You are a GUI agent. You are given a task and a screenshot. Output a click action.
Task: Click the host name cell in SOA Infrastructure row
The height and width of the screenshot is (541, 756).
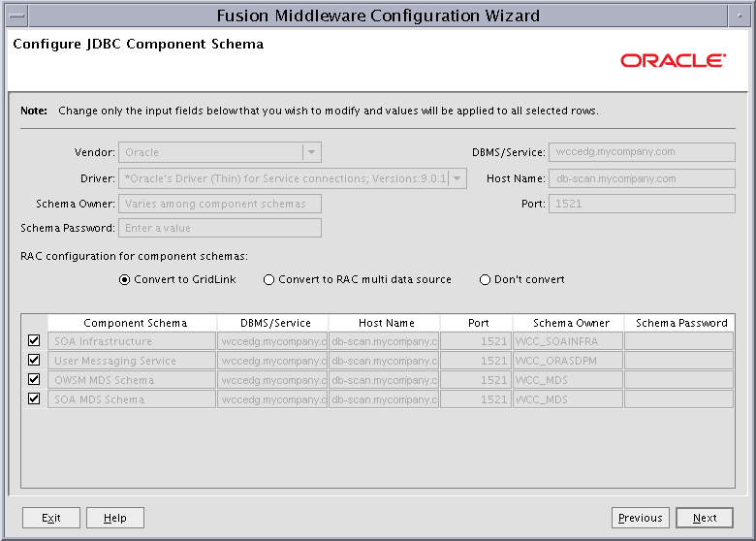click(x=384, y=341)
